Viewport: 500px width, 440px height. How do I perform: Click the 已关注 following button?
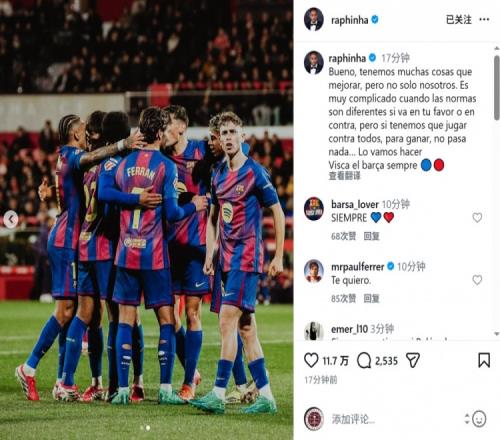pos(459,20)
